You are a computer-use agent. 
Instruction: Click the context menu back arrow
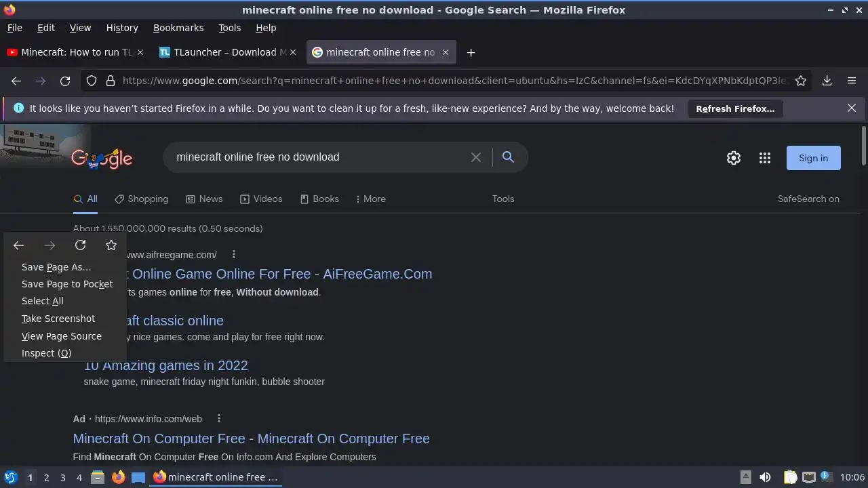pyautogui.click(x=18, y=245)
